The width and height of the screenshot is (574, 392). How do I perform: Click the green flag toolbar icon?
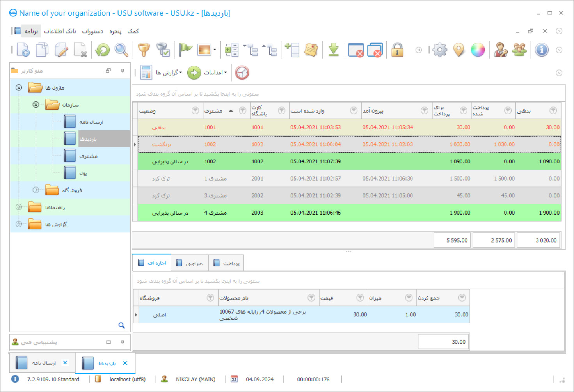point(185,50)
